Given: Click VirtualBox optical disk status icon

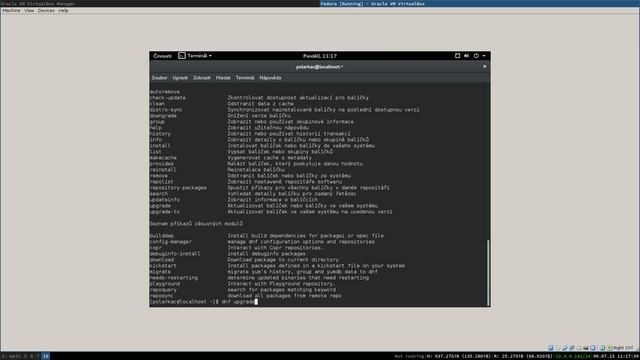Looking at the screenshot, I should coord(558,348).
